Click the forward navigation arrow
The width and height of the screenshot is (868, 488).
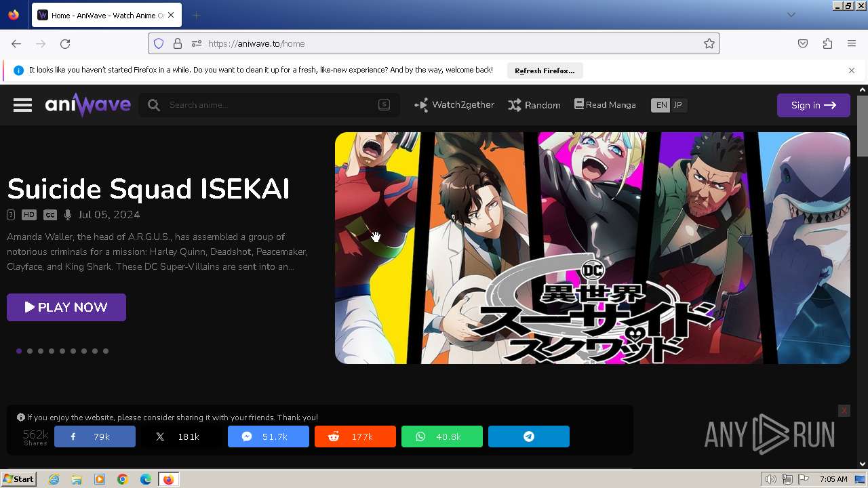[41, 43]
